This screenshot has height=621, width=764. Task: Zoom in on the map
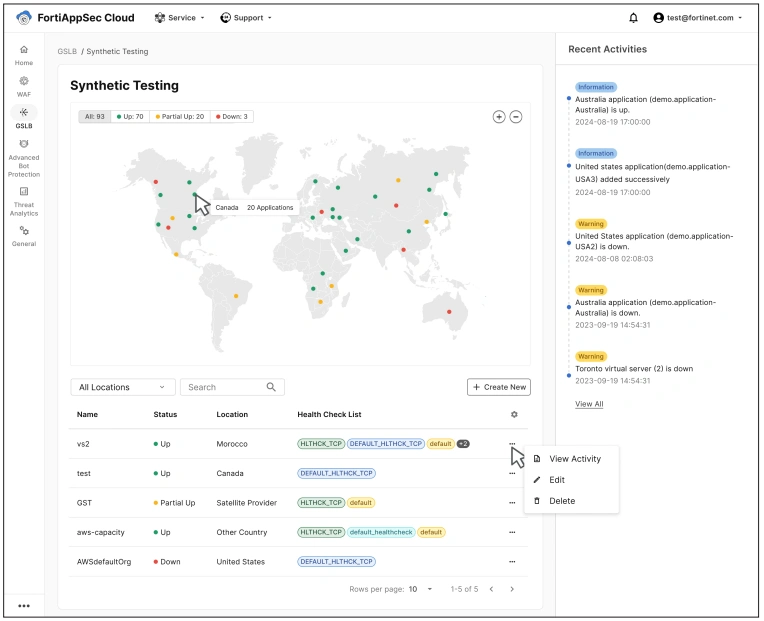click(499, 117)
